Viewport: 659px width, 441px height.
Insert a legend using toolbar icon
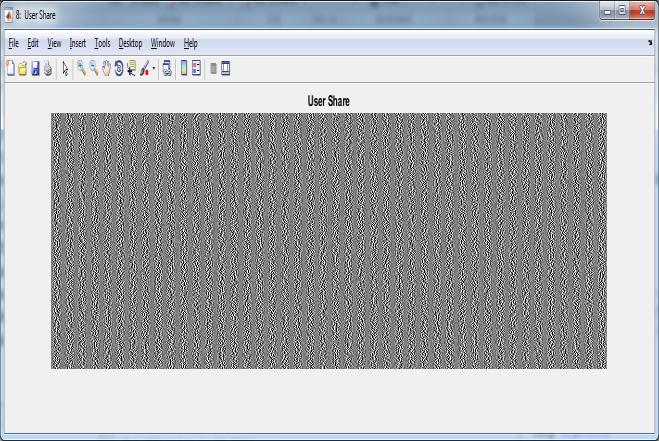point(196,68)
